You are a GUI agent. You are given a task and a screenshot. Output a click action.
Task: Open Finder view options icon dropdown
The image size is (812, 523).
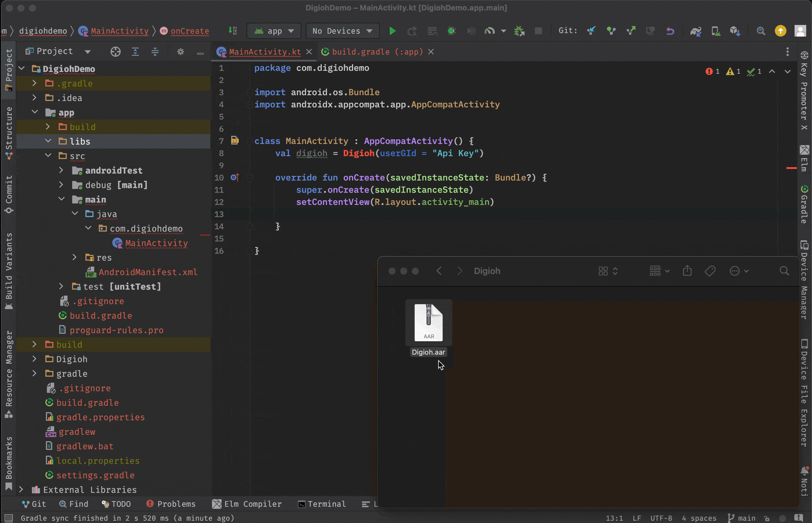click(x=608, y=271)
